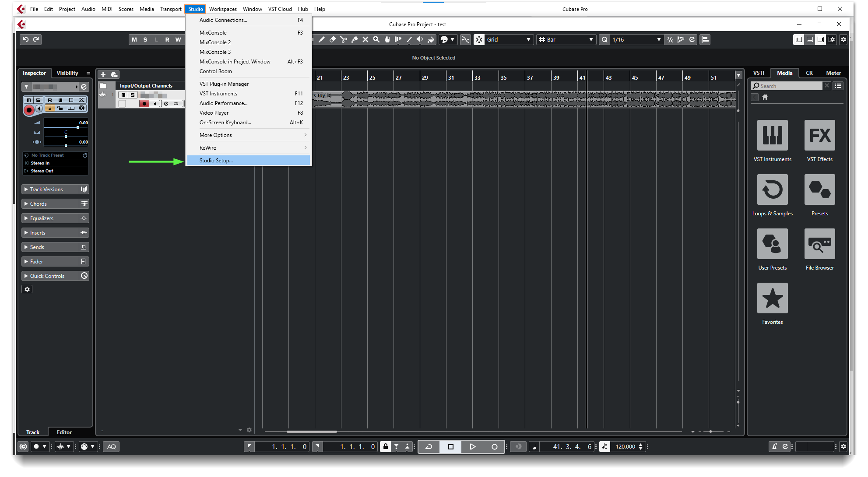Click the Redo arrow icon
Image resolution: width=868 pixels, height=477 pixels.
36,40
